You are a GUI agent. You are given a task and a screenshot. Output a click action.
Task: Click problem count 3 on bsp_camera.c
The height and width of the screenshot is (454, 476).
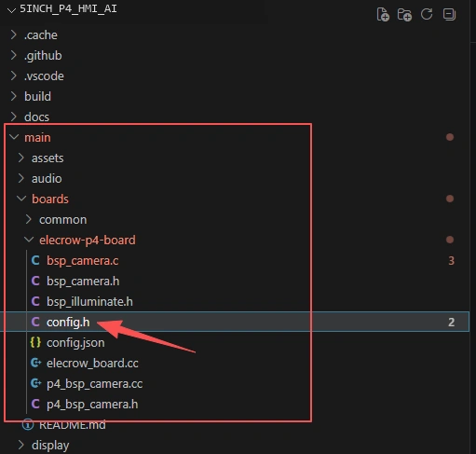(x=451, y=261)
